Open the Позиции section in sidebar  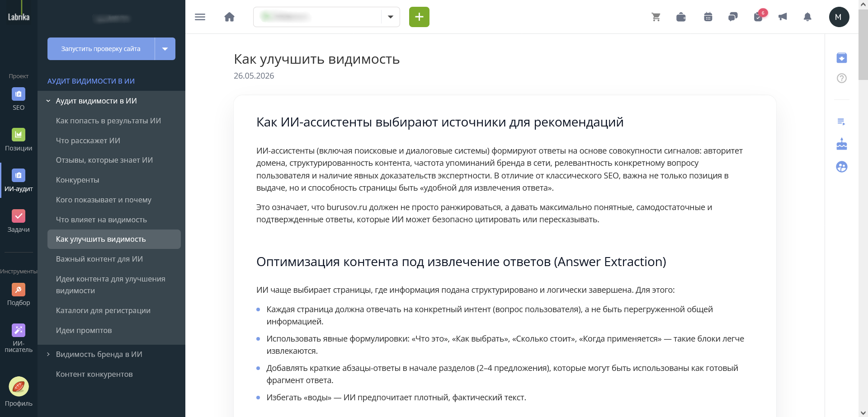[x=19, y=140]
